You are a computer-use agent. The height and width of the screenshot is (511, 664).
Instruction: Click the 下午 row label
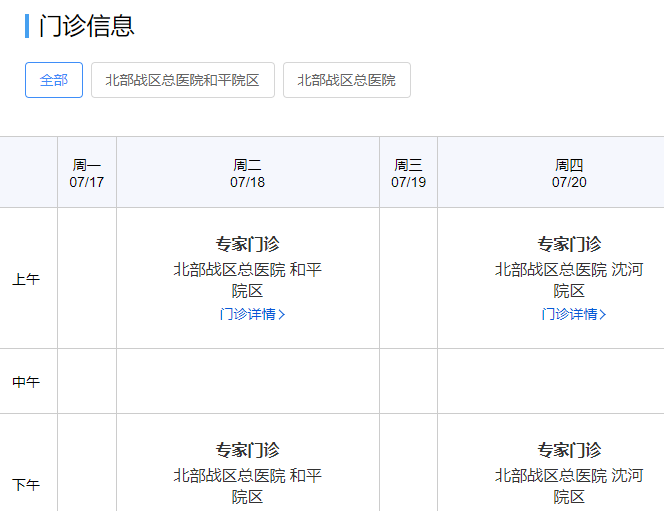26,485
